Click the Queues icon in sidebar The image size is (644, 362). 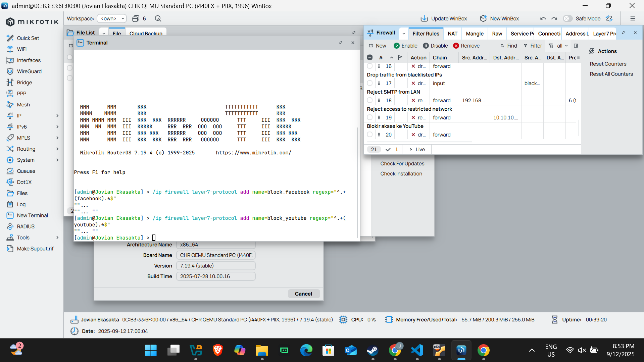(x=10, y=171)
